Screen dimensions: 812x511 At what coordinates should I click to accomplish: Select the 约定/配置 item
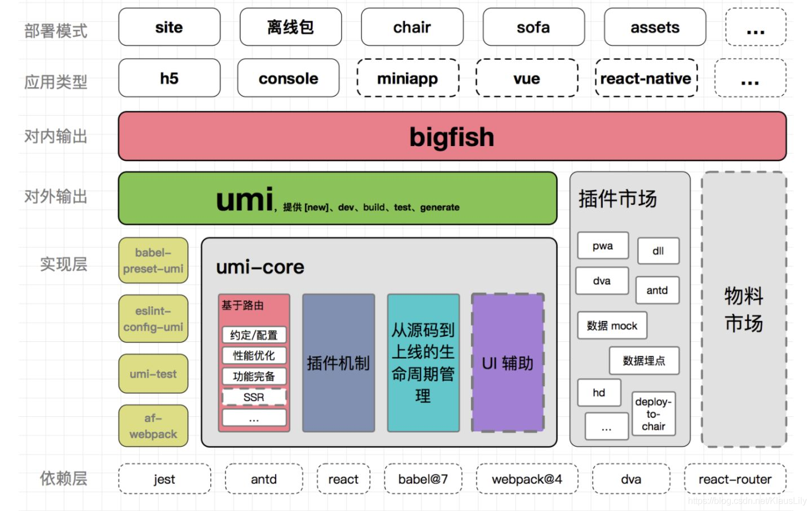coord(254,335)
